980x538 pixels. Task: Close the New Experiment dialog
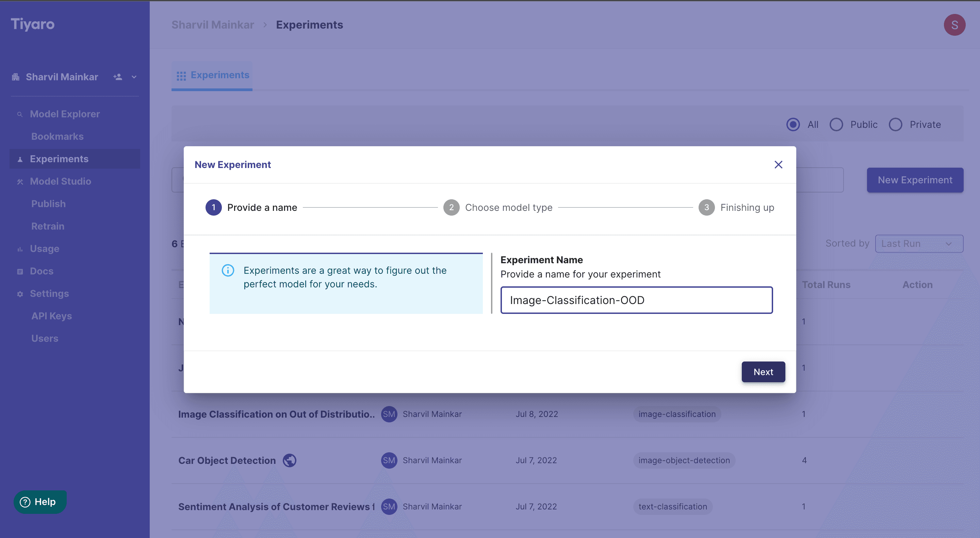coord(778,165)
